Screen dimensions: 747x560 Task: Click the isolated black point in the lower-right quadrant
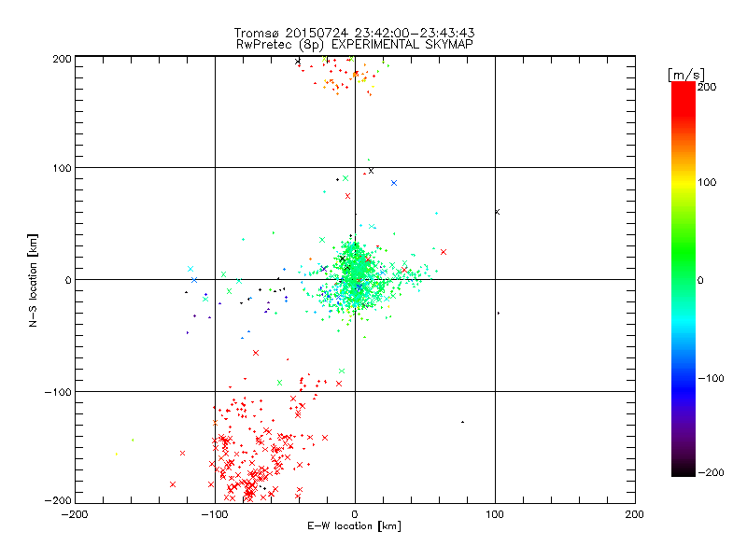tap(462, 422)
